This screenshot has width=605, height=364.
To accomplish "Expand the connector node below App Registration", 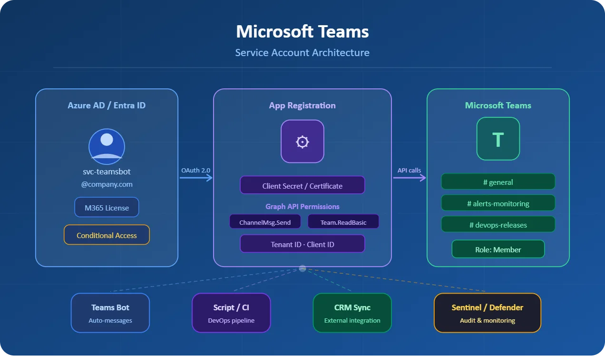I will tap(302, 268).
